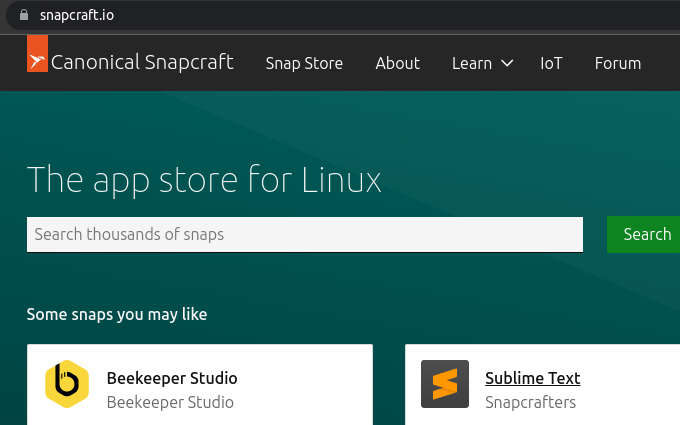
Task: Click the lock icon in address bar
Action: 24,15
